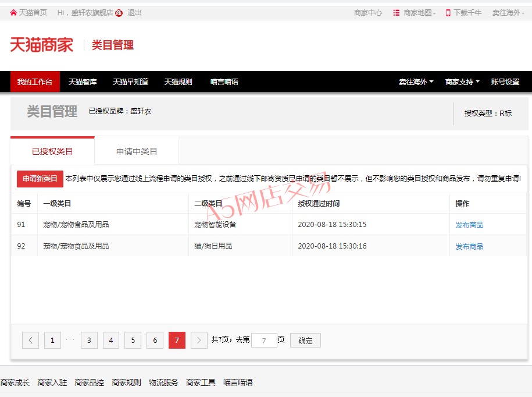Click the Tmall home house icon
This screenshot has width=532, height=397.
tap(13, 12)
